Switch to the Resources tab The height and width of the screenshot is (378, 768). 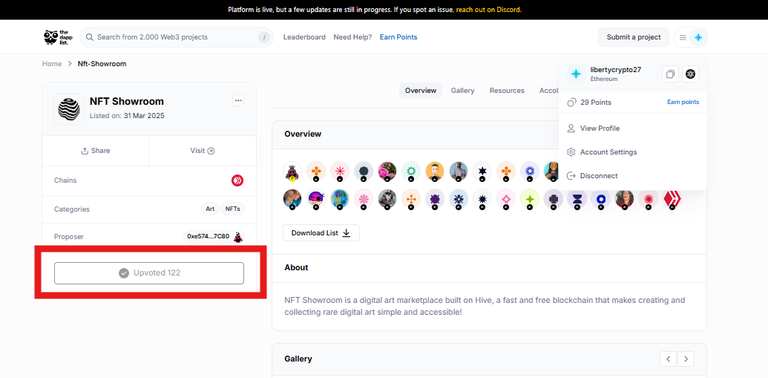507,91
